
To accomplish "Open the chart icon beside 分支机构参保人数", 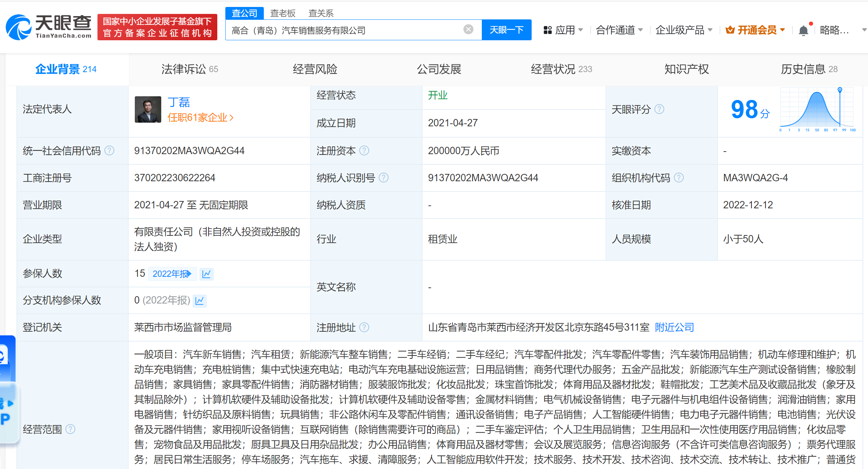I will tap(199, 300).
